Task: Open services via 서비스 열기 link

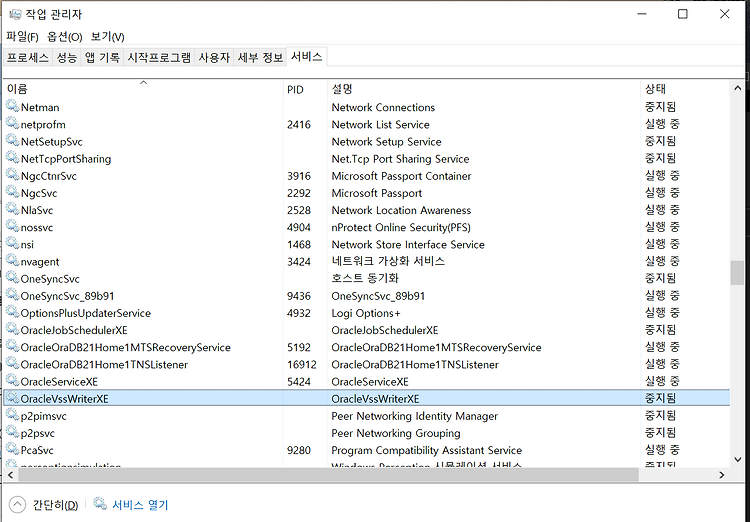Action: coord(140,505)
